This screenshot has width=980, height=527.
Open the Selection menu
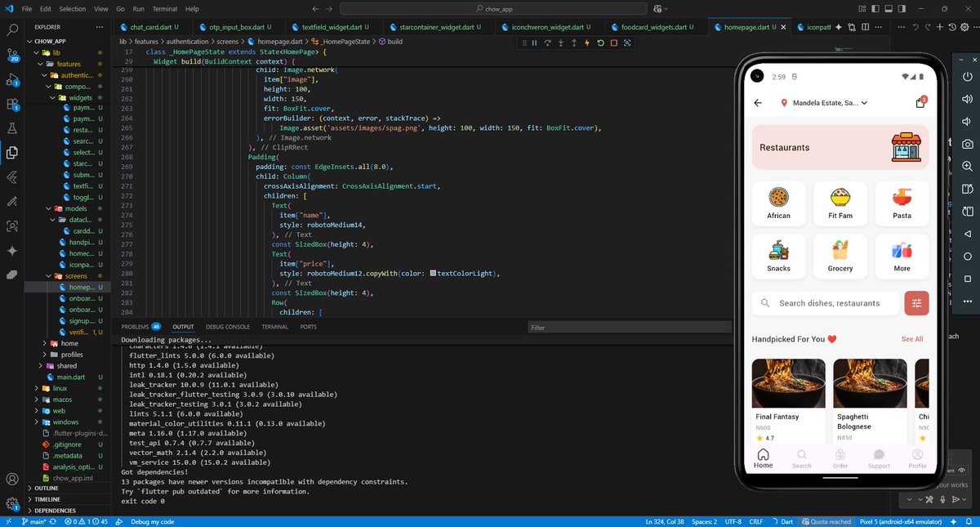[x=72, y=9]
